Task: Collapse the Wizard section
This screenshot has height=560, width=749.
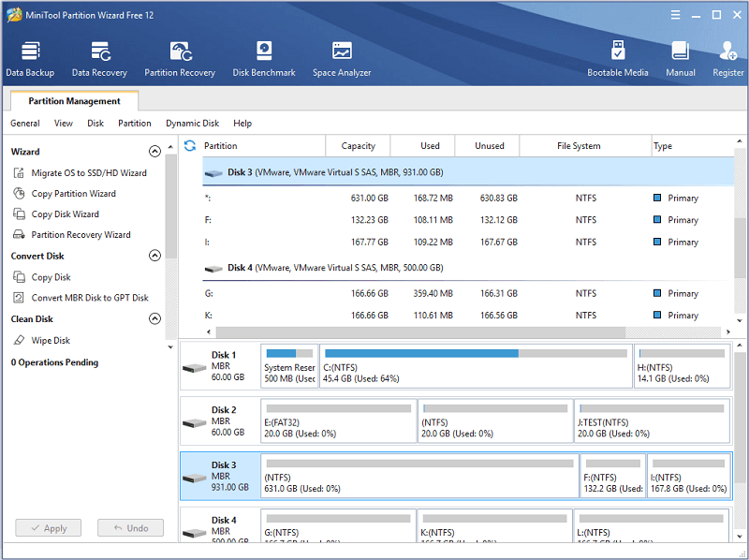Action: 154,152
